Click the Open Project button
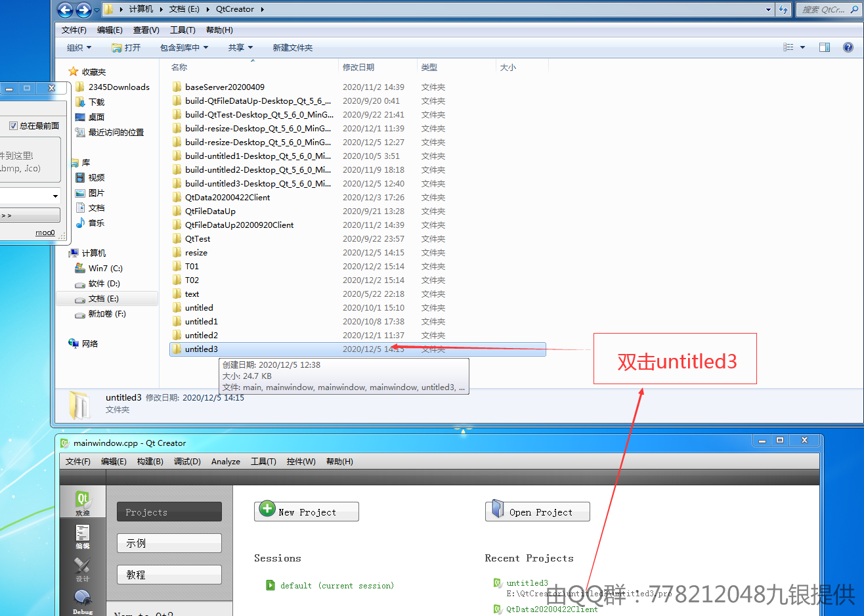 pos(538,512)
